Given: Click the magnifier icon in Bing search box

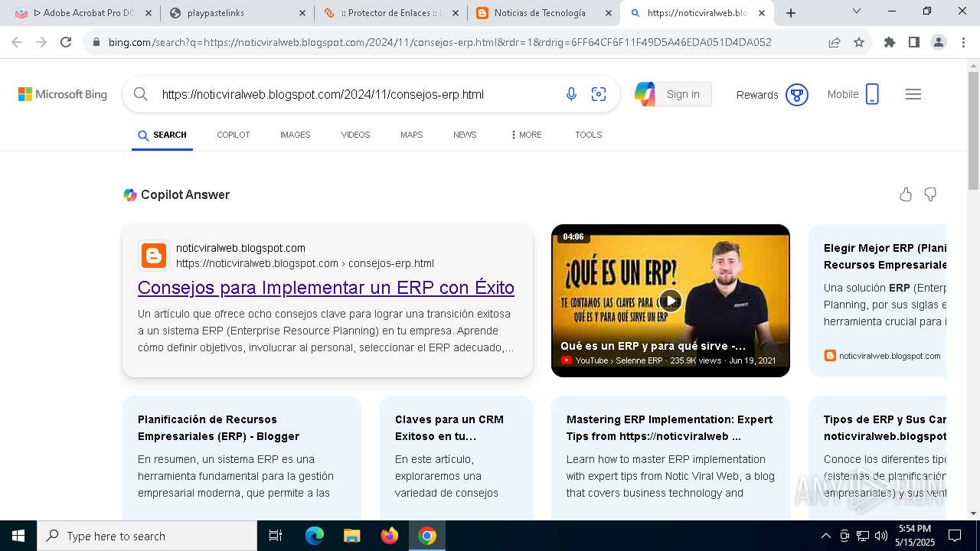Looking at the screenshot, I should pos(140,94).
